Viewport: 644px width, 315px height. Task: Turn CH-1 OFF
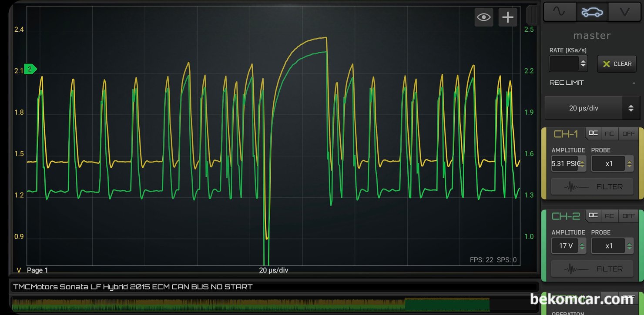point(628,133)
